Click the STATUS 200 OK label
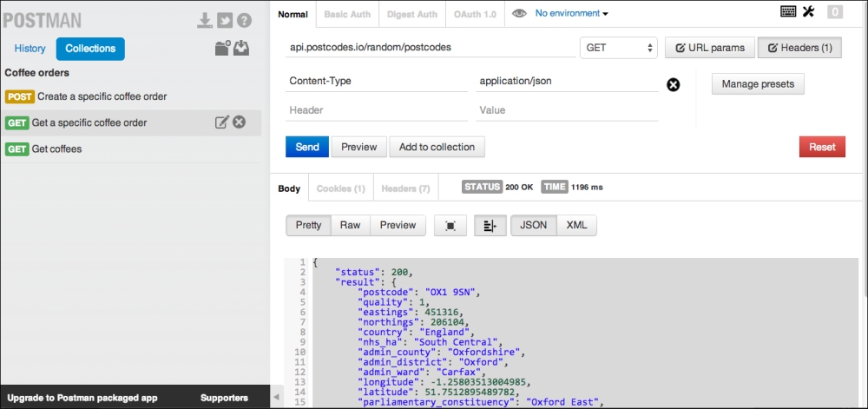The width and height of the screenshot is (868, 409). (497, 187)
